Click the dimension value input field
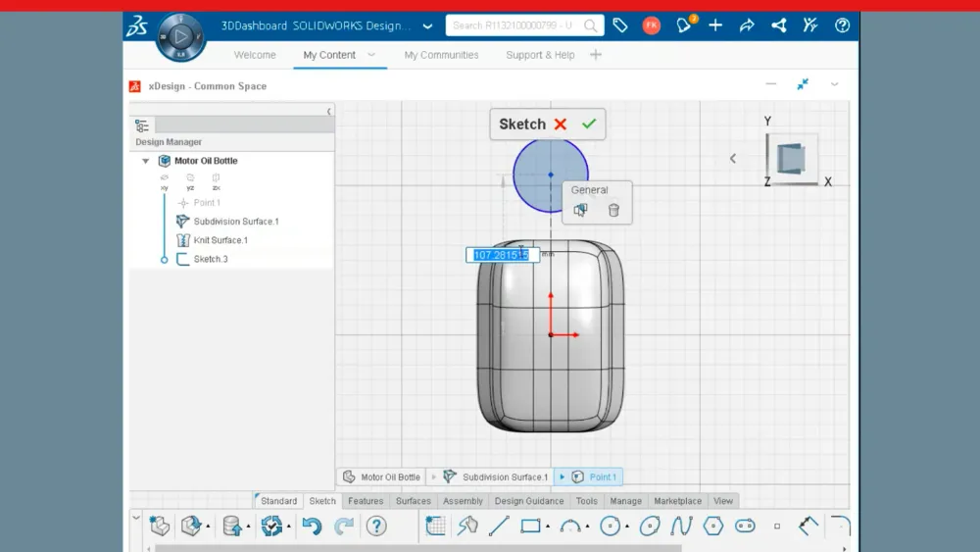 (x=502, y=255)
